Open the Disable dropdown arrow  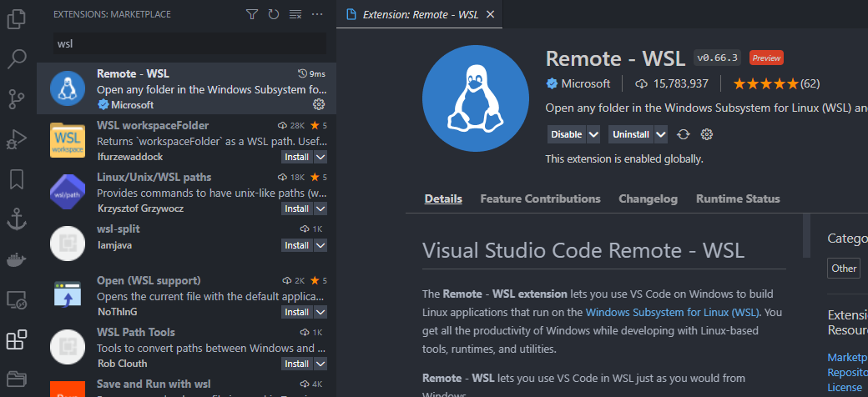(x=593, y=134)
